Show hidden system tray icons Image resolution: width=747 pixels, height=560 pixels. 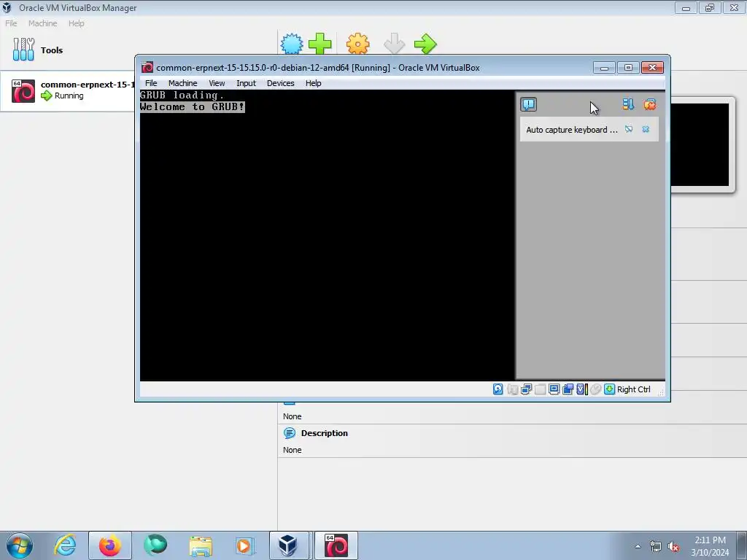tap(638, 546)
